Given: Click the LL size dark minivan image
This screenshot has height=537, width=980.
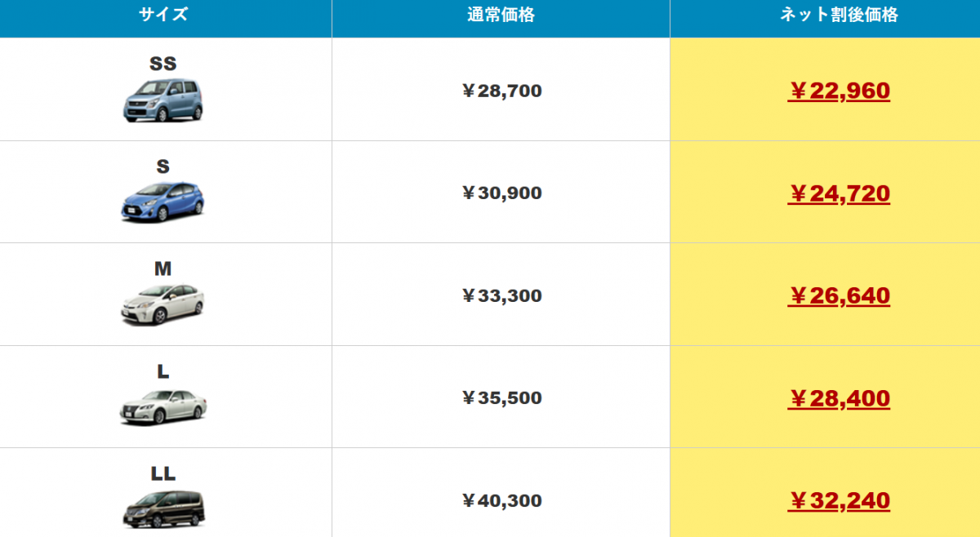Looking at the screenshot, I should (x=163, y=509).
